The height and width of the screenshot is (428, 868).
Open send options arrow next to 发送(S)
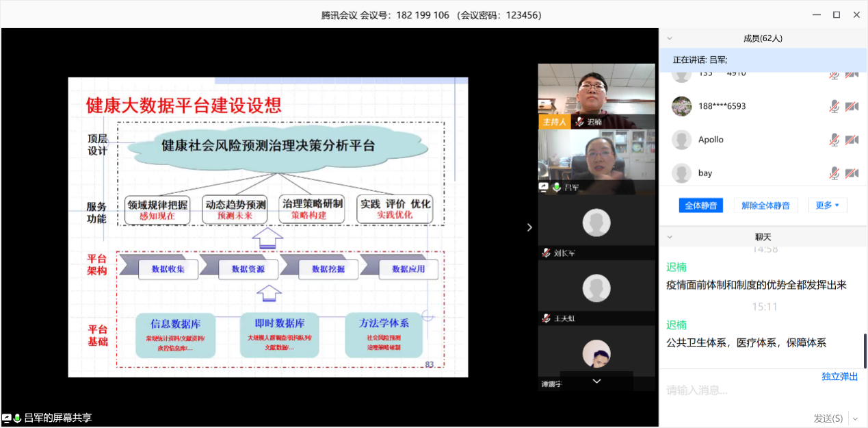855,418
